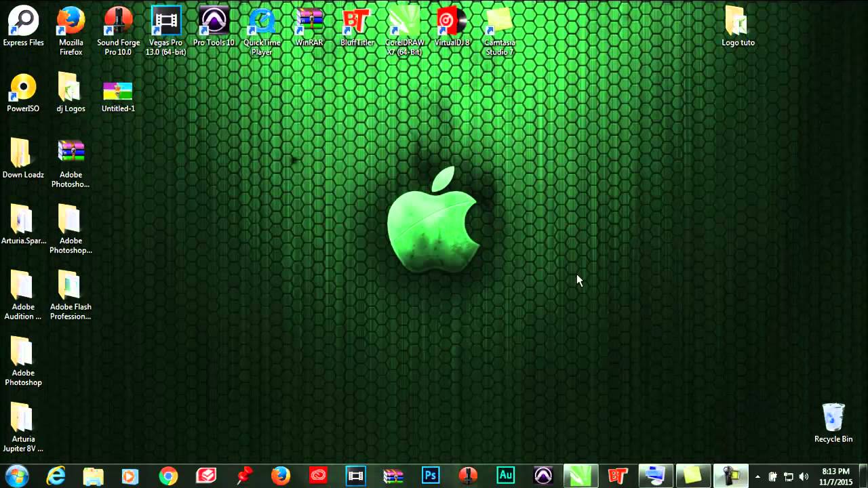Open BluffTitler BT taskbar icon
Viewport: 868px width, 488px height.
(618, 476)
